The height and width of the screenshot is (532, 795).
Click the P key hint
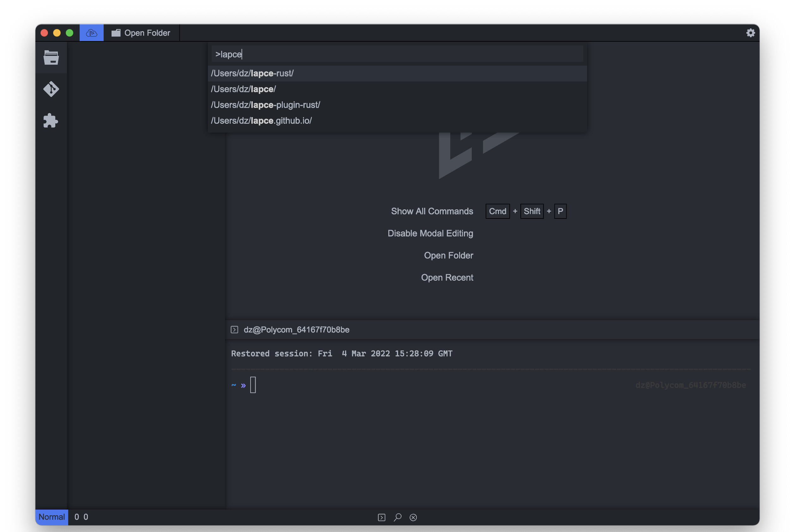560,211
